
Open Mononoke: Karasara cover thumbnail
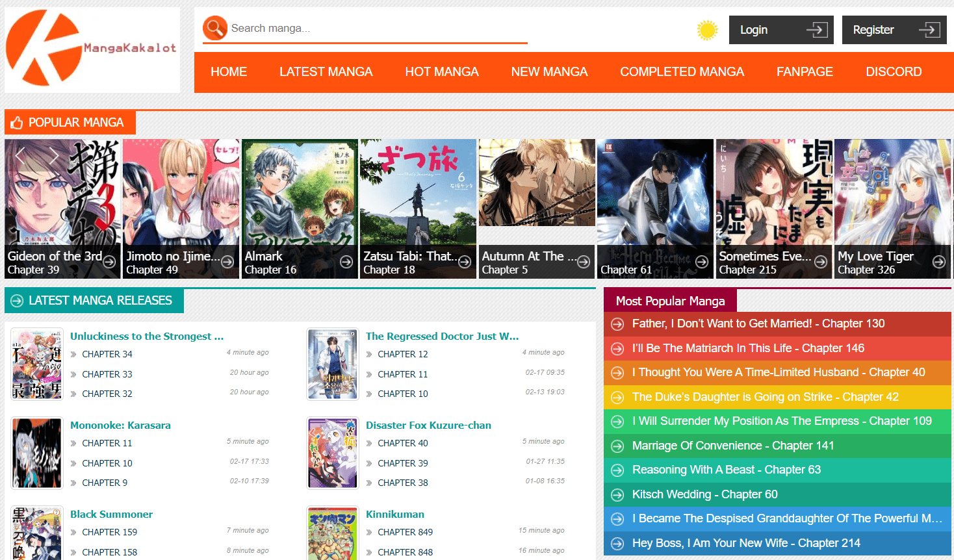pos(37,453)
